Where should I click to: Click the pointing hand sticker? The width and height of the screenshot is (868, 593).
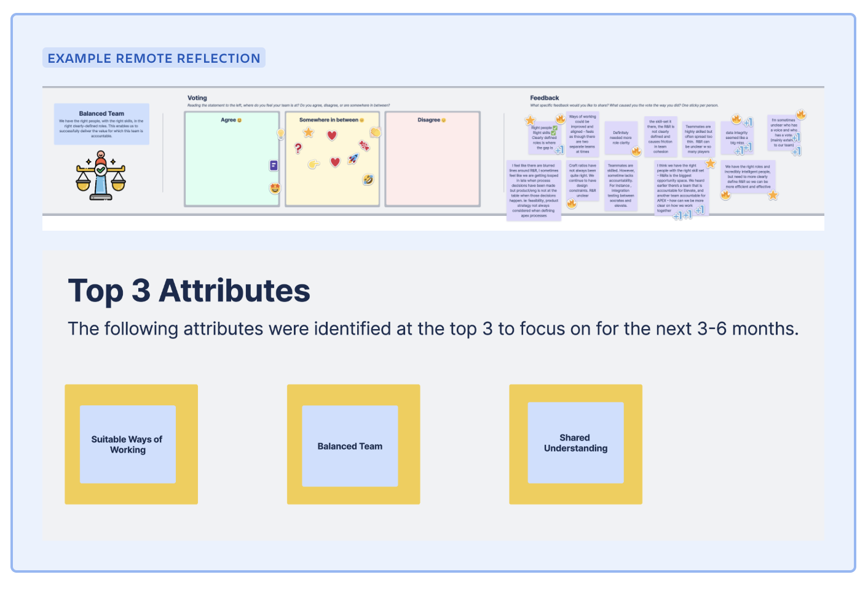pyautogui.click(x=314, y=164)
